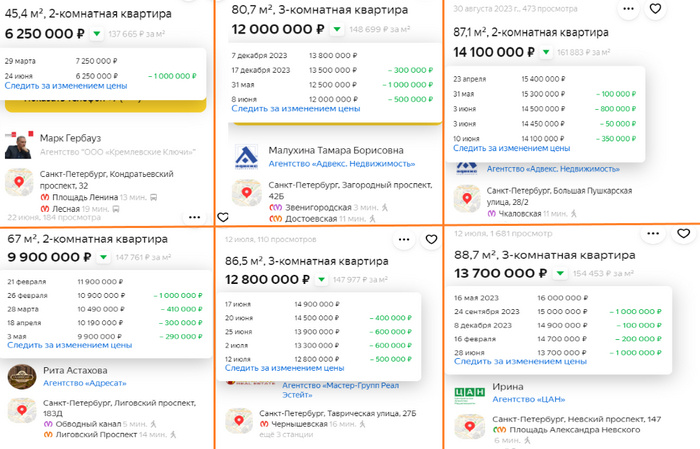This screenshot has height=449, width=700.
Task: Open three-dots menu of 88,7 m² listing
Action: tap(653, 233)
